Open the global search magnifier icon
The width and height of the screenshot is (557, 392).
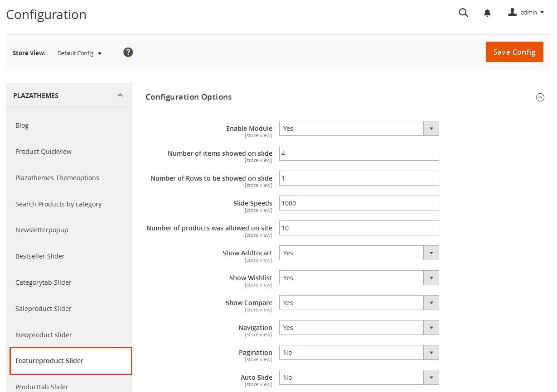coord(463,13)
